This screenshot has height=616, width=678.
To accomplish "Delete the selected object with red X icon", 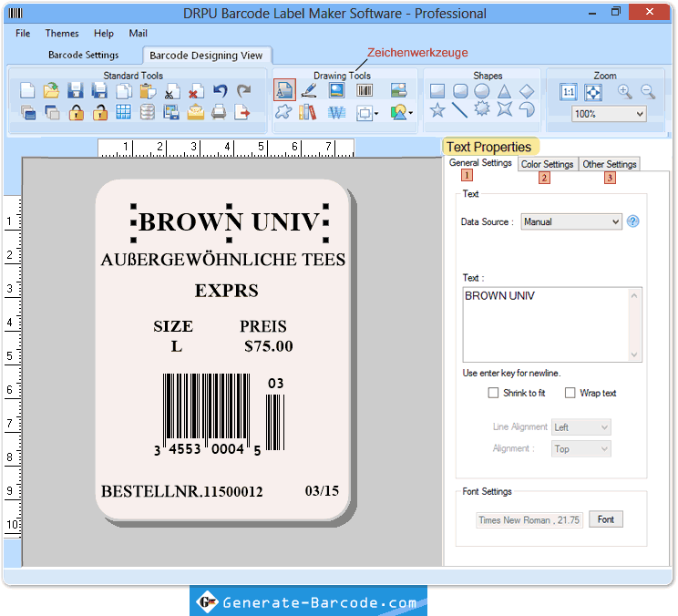I will pos(196,91).
